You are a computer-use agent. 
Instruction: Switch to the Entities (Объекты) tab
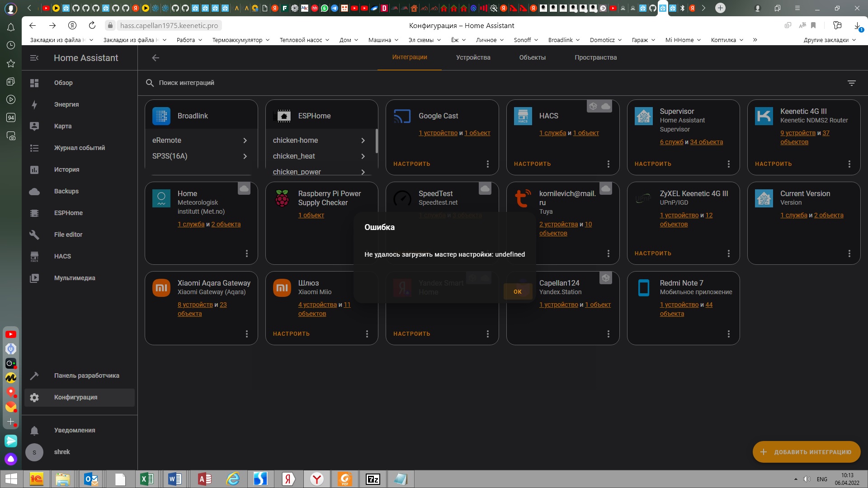point(532,57)
